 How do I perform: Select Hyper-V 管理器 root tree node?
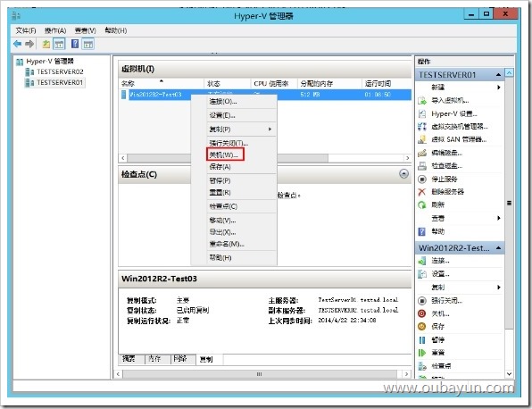coord(50,61)
